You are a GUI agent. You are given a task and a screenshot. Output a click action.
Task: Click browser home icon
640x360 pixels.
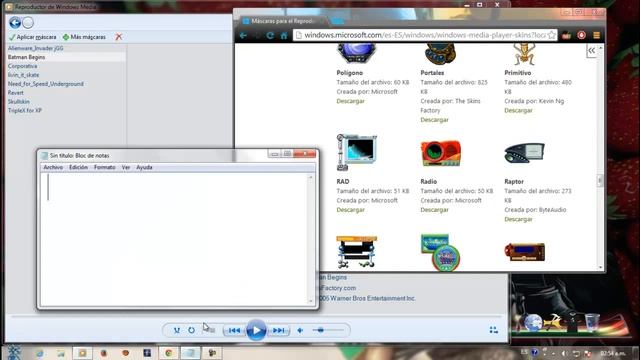pyautogui.click(x=284, y=36)
